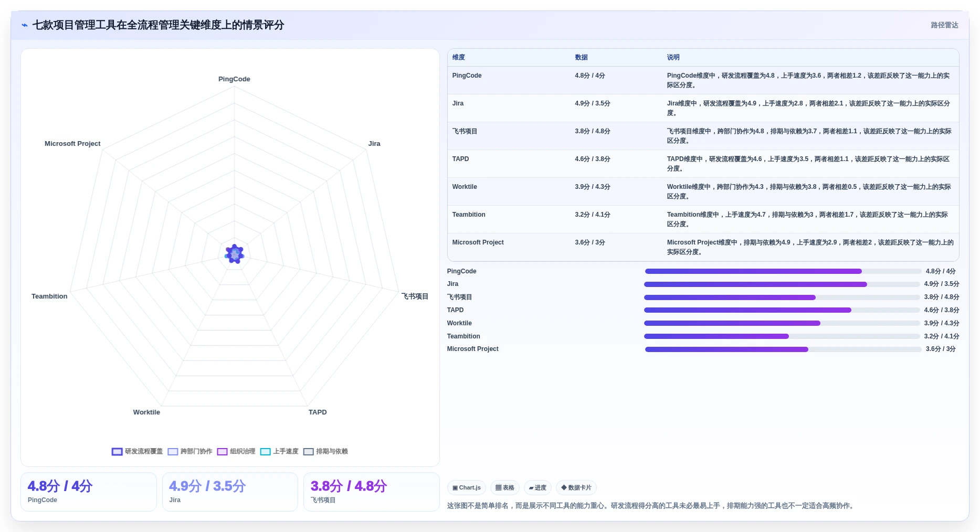Click the Jira progress bar
This screenshot has height=532, width=980.
[x=782, y=284]
